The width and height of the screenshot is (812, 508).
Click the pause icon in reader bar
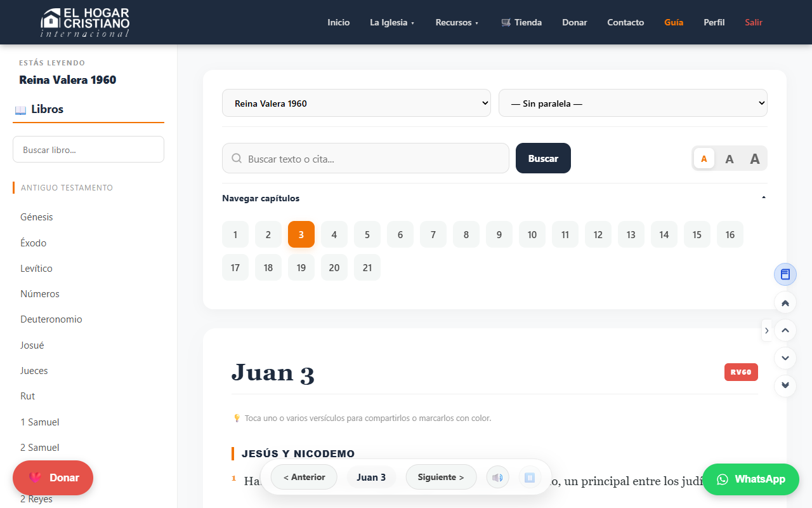530,478
